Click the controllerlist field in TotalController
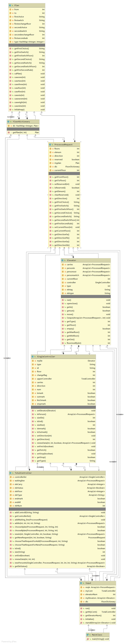The image size is (127, 644). pyautogui.click(x=57, y=477)
